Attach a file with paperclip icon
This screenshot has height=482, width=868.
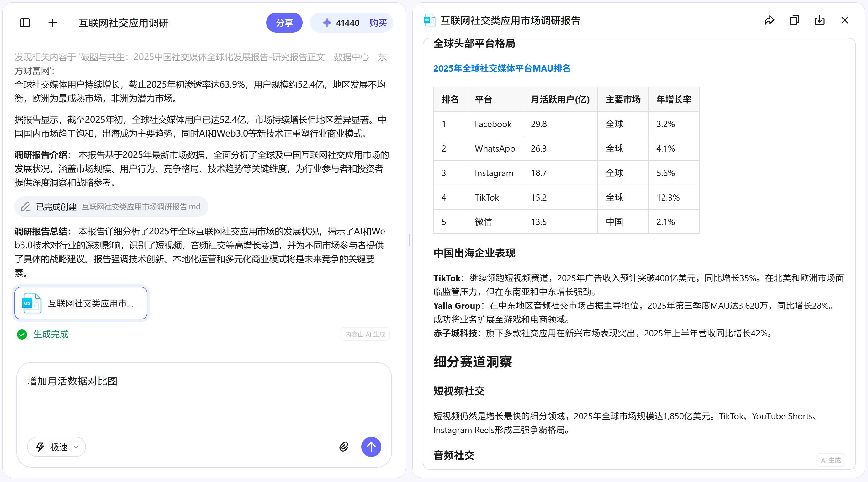[x=344, y=447]
